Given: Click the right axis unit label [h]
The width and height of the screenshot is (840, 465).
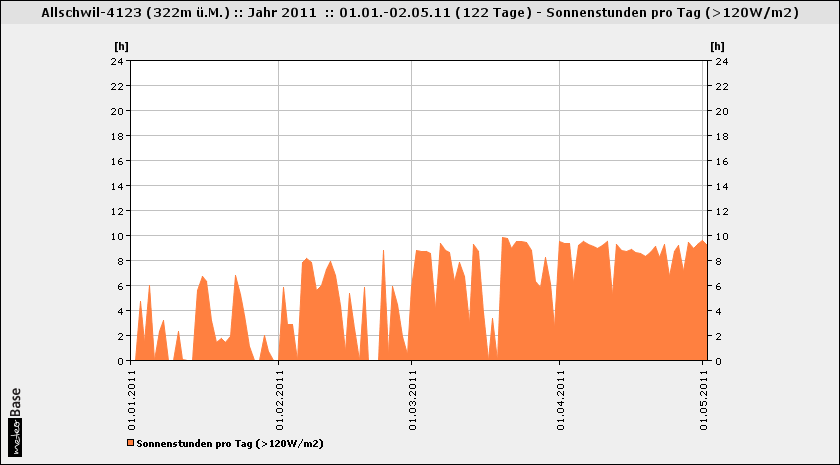Looking at the screenshot, I should click(x=717, y=47).
